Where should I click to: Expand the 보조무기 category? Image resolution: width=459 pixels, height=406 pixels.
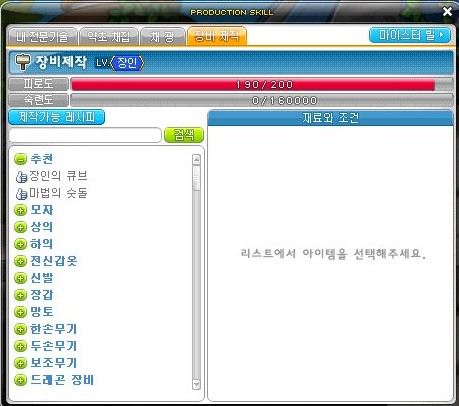click(20, 363)
